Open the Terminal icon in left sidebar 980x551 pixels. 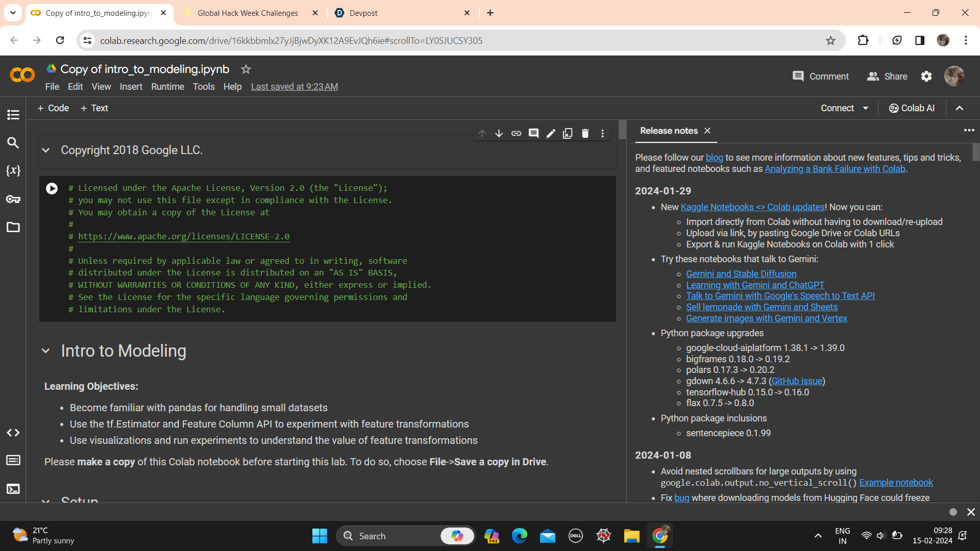13,489
